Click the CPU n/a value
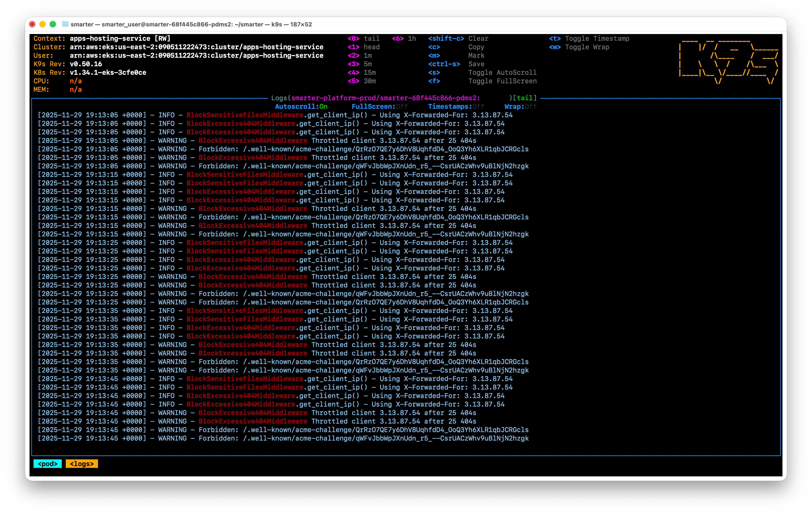 click(76, 81)
